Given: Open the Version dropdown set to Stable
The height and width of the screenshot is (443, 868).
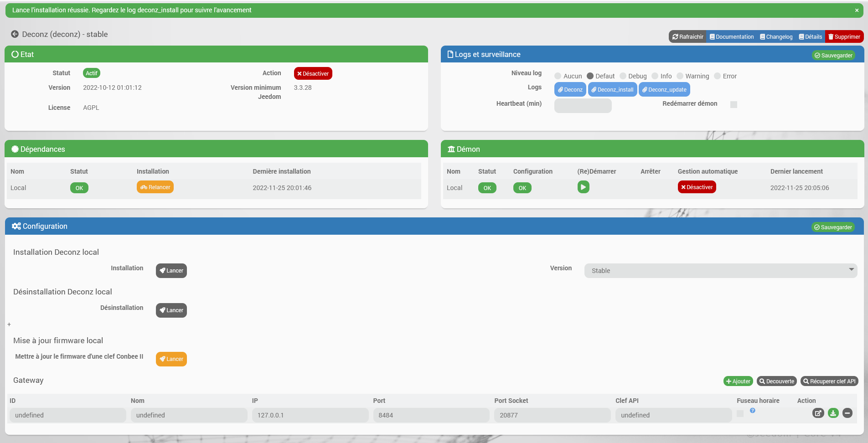Looking at the screenshot, I should tap(720, 271).
